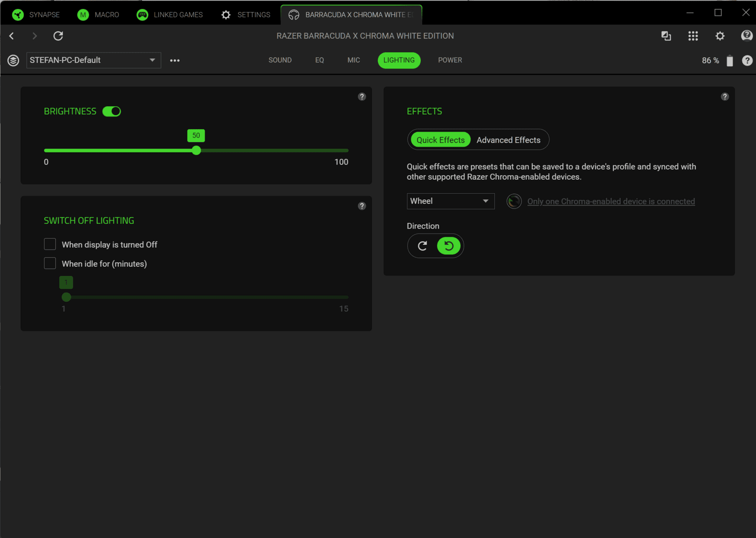This screenshot has width=756, height=538.
Task: Click the top-right support question icon
Action: 747,36
